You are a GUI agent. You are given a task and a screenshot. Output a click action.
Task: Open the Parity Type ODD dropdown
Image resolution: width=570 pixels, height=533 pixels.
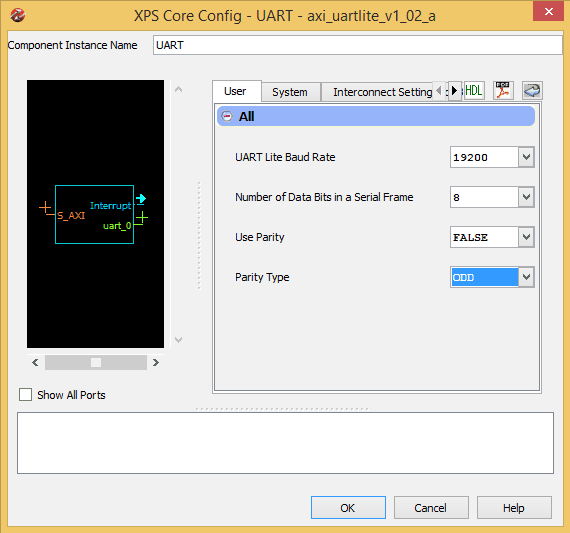(526, 277)
